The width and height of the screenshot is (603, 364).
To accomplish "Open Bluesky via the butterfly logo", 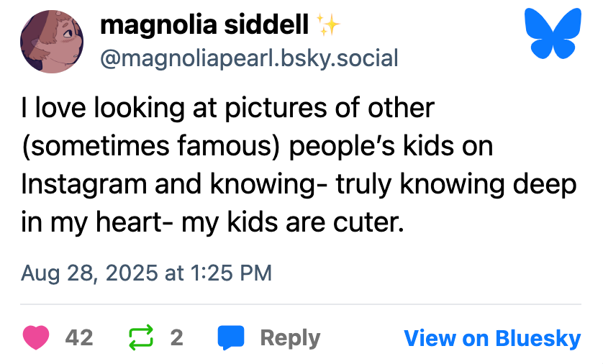I will pos(554,33).
